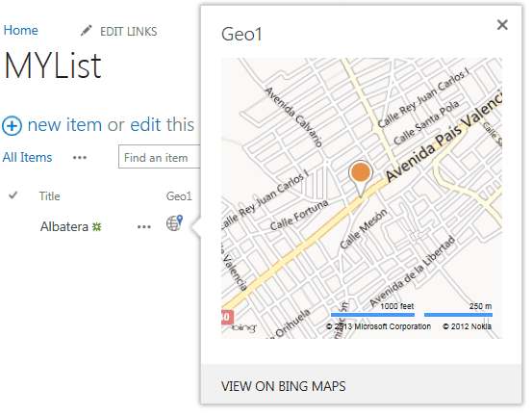Click the Bing logo on map

click(x=244, y=327)
